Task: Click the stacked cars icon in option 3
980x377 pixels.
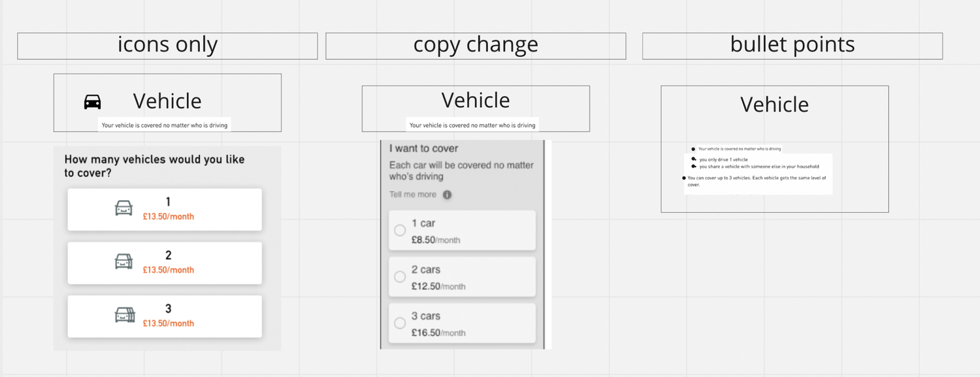Action: point(124,315)
